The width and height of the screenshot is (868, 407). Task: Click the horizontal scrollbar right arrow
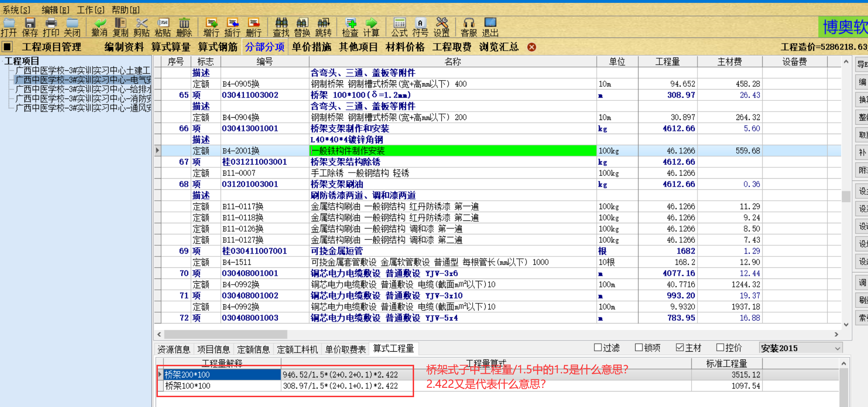click(x=837, y=334)
